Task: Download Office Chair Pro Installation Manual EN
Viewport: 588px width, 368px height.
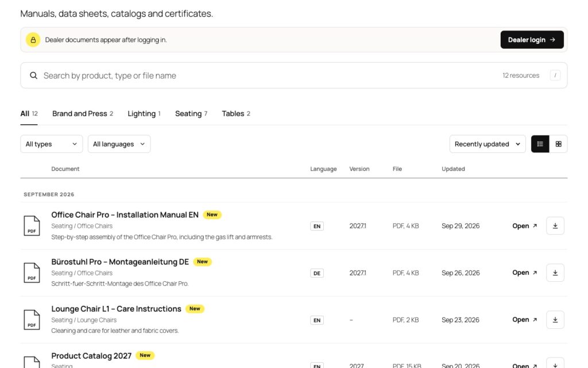Action: [555, 225]
